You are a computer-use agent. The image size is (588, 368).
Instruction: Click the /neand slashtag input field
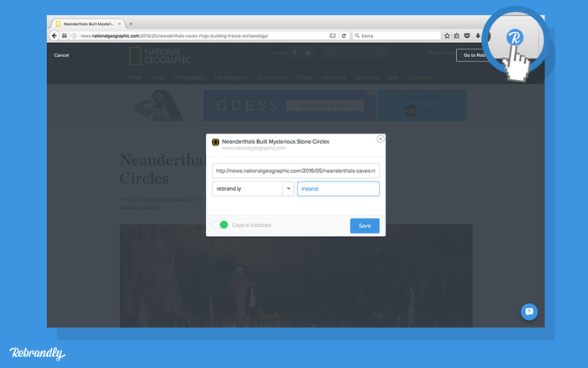(x=339, y=189)
